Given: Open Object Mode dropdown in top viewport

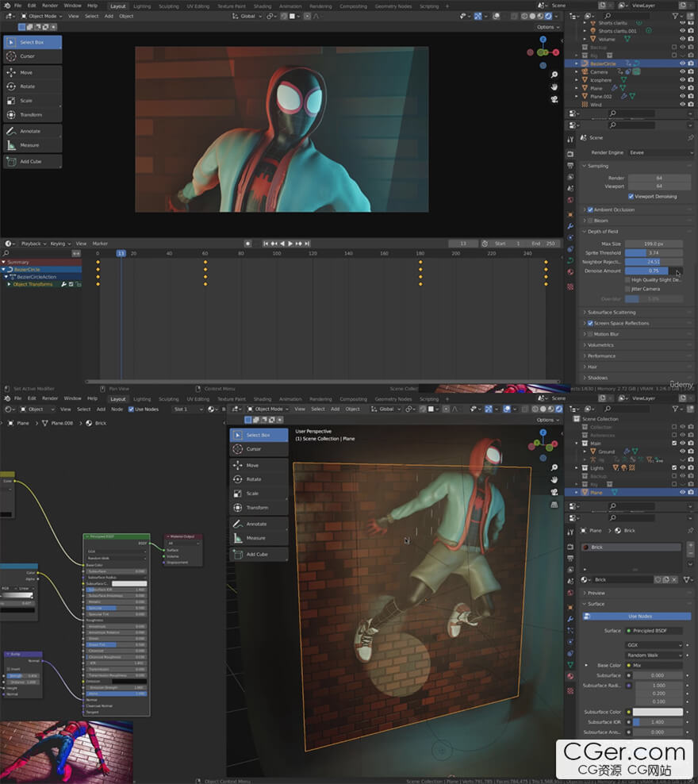Looking at the screenshot, I should (x=42, y=16).
